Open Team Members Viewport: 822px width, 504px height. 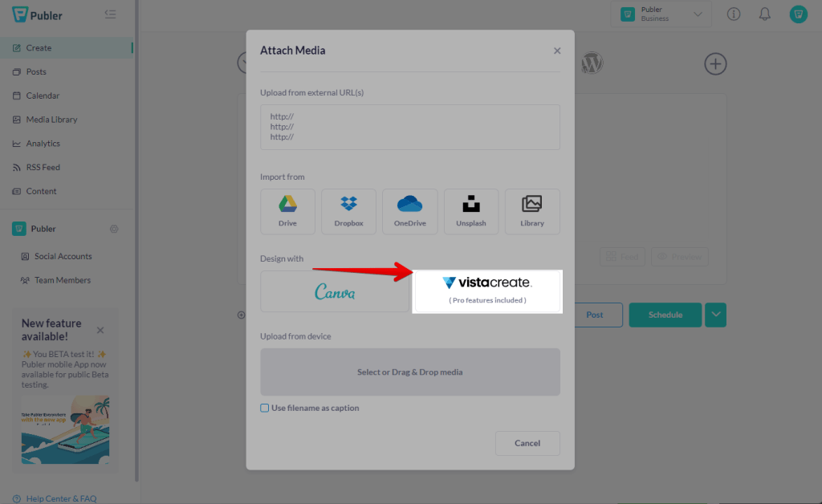55,280
